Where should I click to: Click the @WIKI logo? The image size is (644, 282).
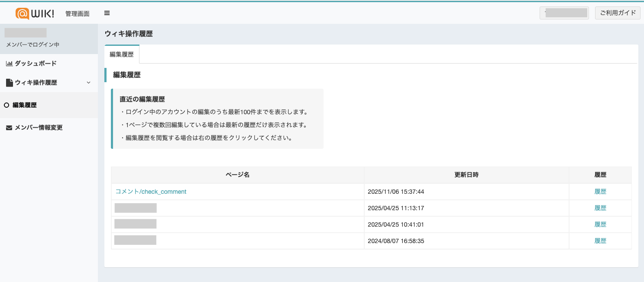coord(35,13)
